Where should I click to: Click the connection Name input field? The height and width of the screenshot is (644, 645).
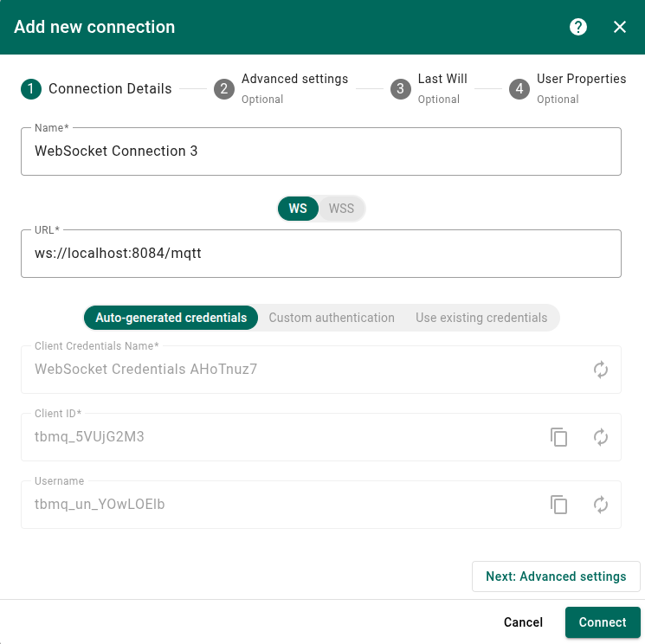point(320,151)
